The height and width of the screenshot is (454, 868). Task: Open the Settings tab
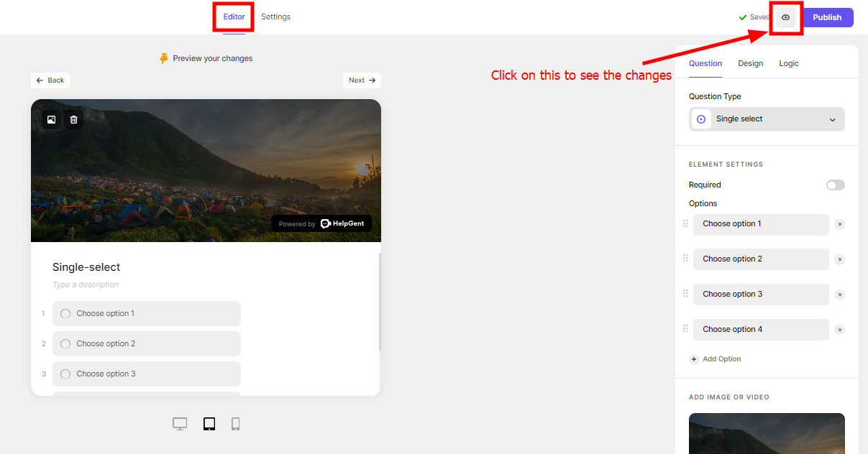tap(275, 17)
